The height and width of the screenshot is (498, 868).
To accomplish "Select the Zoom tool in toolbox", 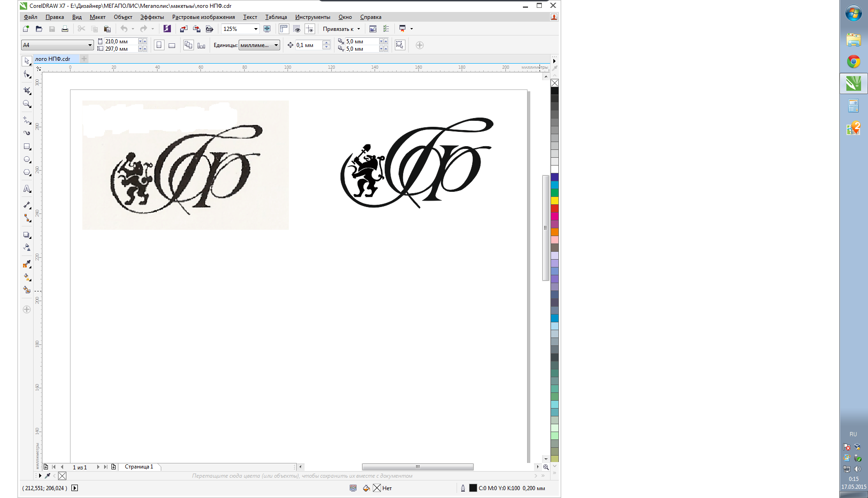I will 27,104.
